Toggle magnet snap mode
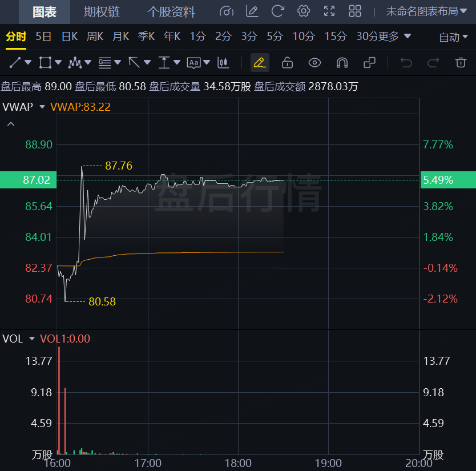Image resolution: width=476 pixels, height=471 pixels. click(x=342, y=62)
